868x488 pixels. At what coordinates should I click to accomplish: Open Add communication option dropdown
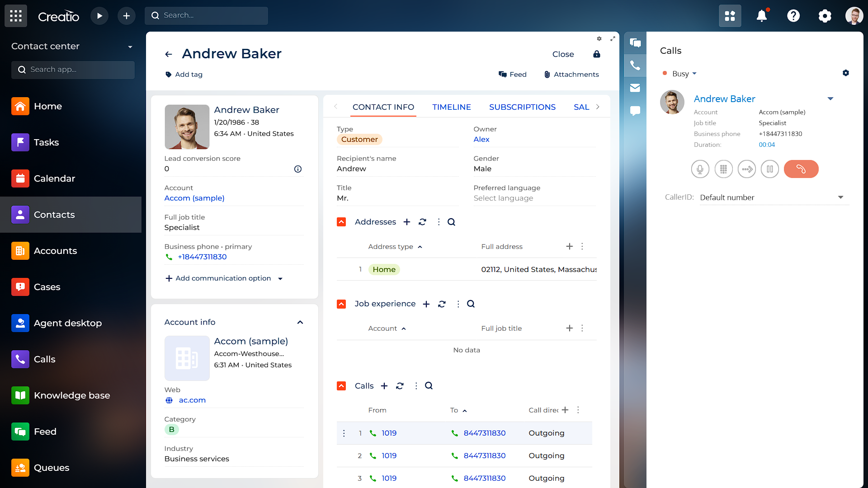point(280,279)
